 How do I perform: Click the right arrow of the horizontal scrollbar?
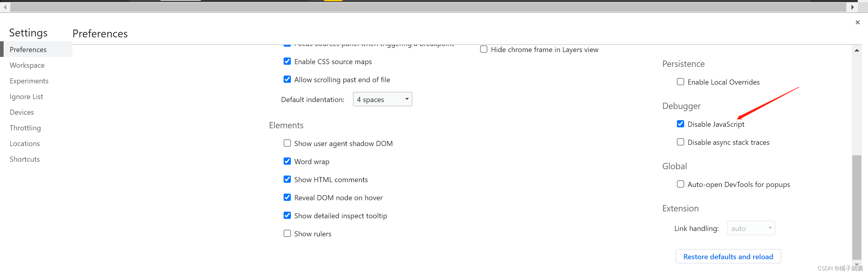point(853,7)
